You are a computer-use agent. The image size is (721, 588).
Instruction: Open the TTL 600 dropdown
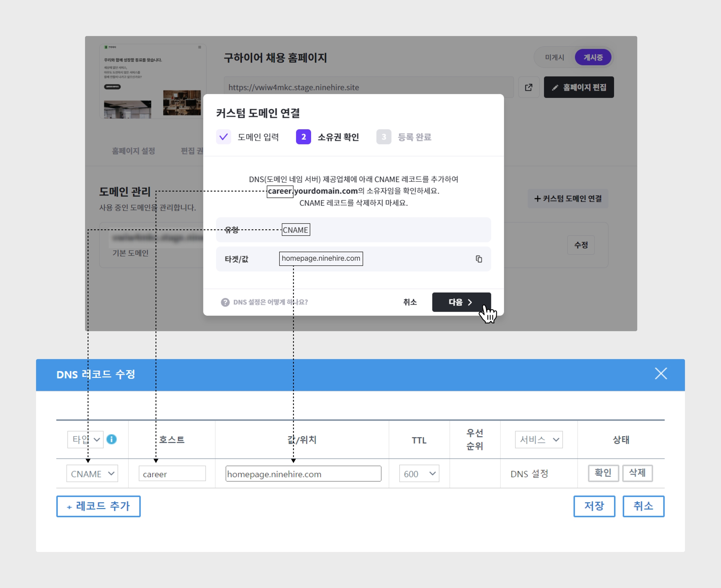coord(419,473)
